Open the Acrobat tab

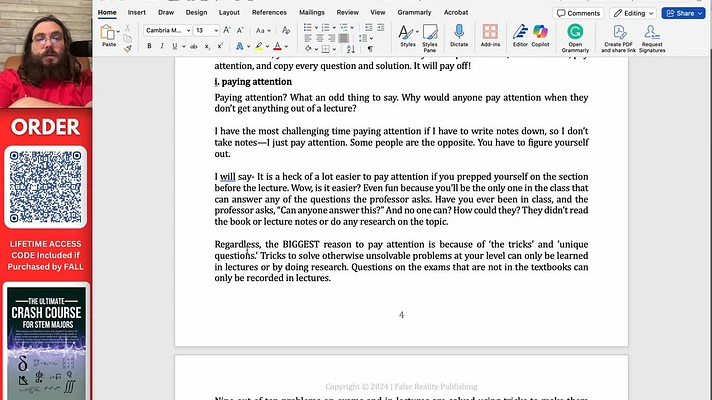tap(456, 12)
